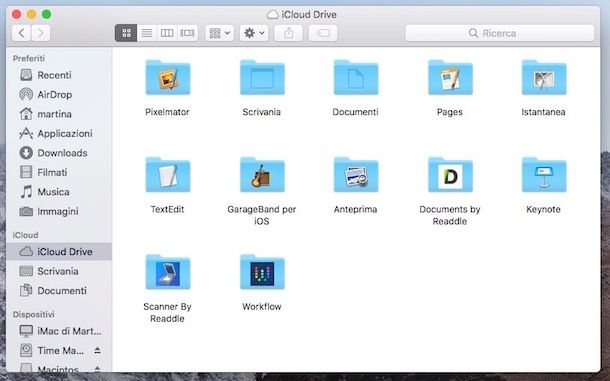Click the Anteprima folder name label
The height and width of the screenshot is (381, 610).
click(356, 209)
